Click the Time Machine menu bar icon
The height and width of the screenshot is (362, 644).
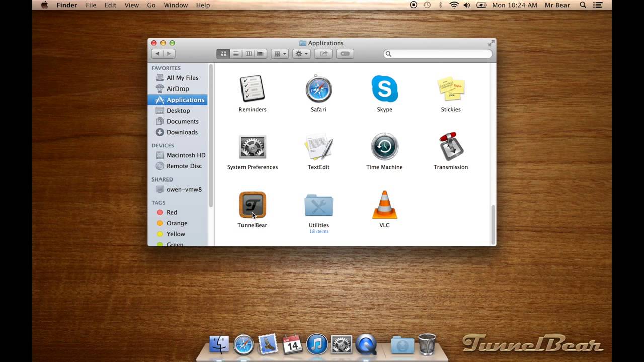427,5
